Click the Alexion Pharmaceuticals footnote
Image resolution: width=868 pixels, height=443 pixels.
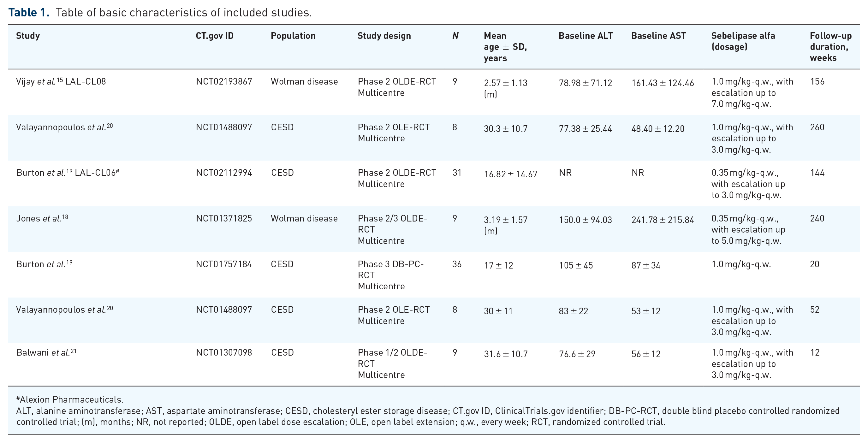(x=70, y=399)
